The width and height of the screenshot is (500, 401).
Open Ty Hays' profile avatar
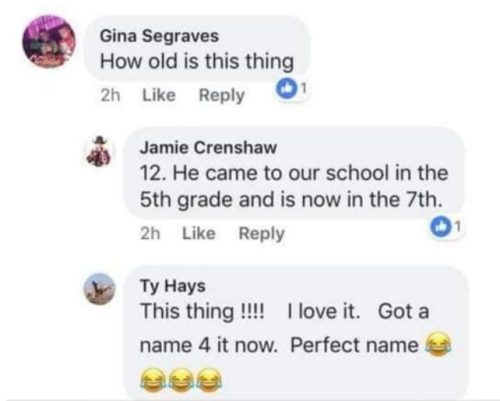pos(99,289)
